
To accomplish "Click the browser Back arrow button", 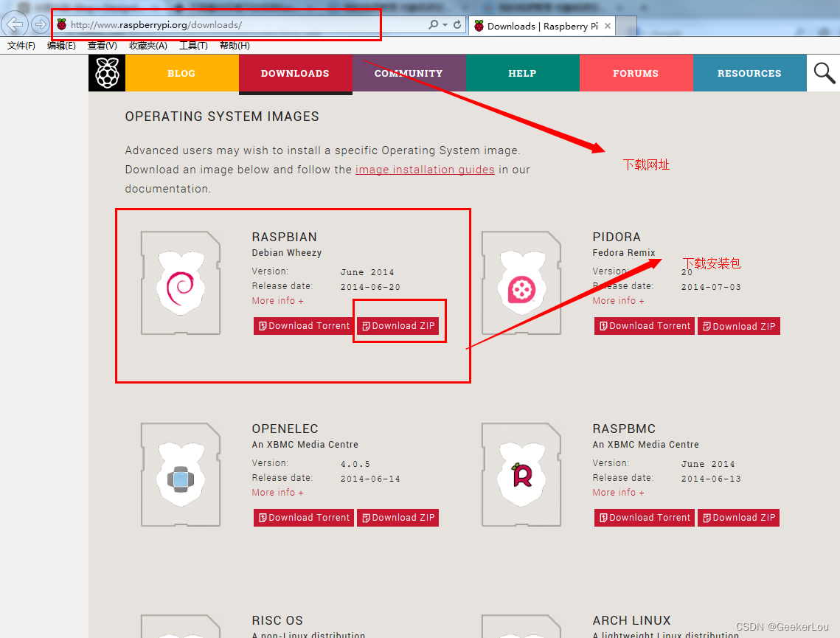I will (x=15, y=24).
